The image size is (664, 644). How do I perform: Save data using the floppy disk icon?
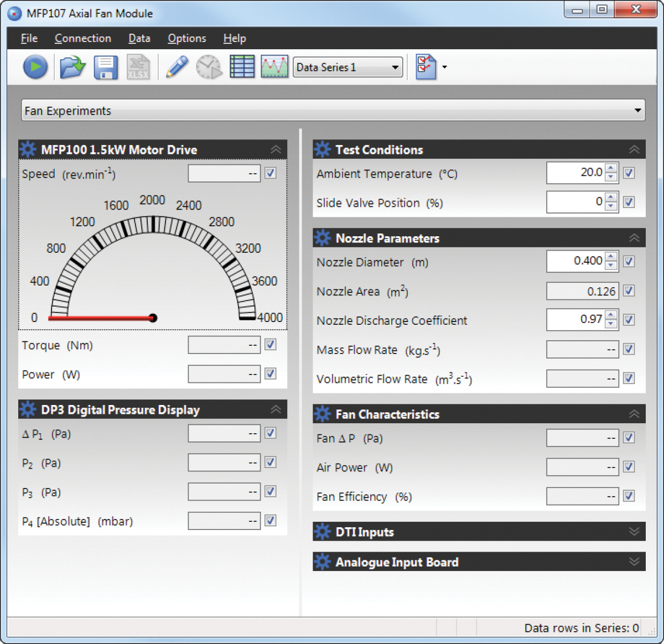tap(106, 67)
